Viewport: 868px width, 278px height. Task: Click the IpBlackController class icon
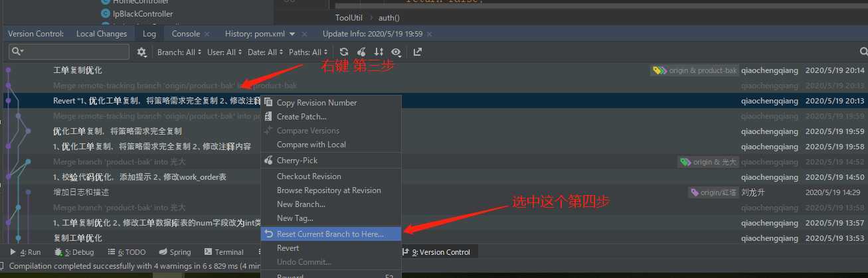coord(105,13)
